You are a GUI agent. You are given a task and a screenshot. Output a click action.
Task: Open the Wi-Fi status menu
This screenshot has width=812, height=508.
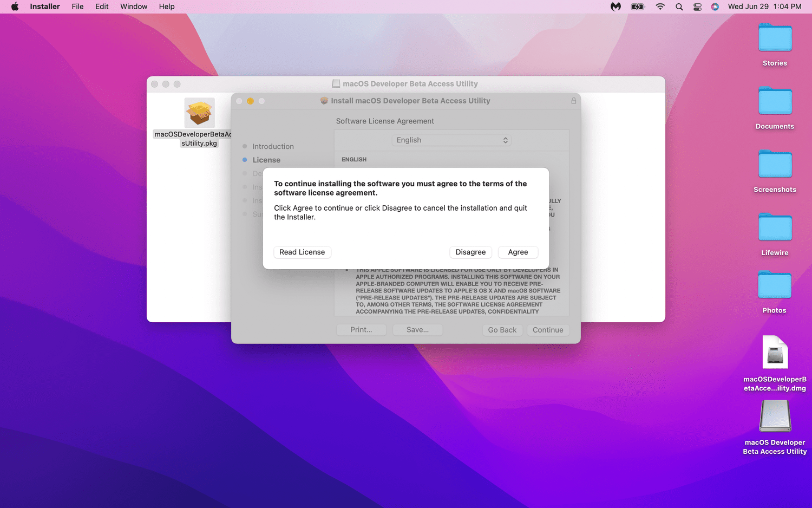pyautogui.click(x=660, y=6)
